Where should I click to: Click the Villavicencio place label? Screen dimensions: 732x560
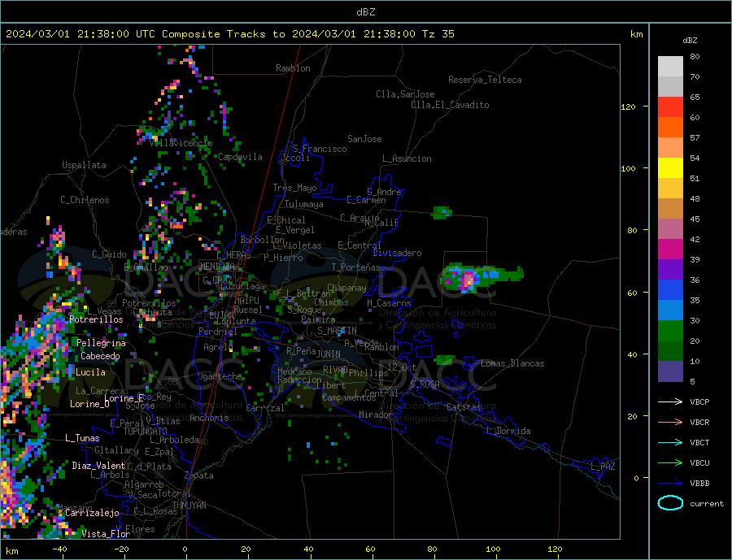[181, 143]
